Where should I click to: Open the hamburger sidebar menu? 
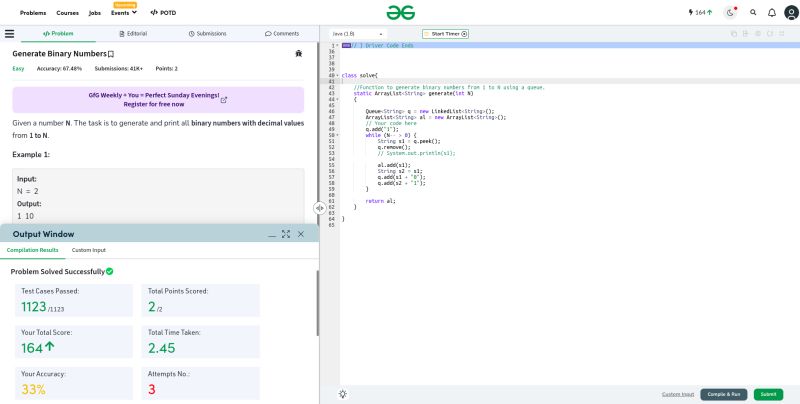tap(8, 33)
